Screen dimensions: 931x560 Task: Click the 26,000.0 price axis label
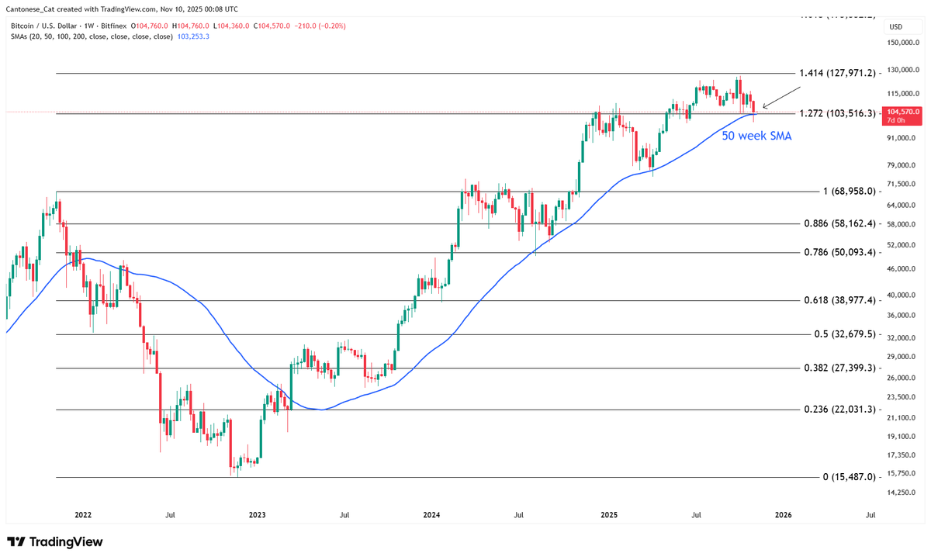(x=902, y=378)
